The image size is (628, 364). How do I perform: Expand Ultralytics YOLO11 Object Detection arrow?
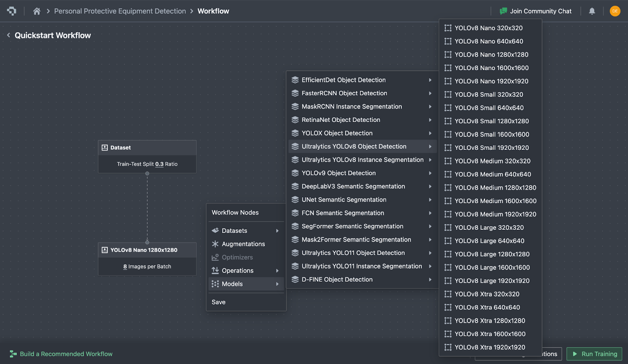tap(430, 253)
